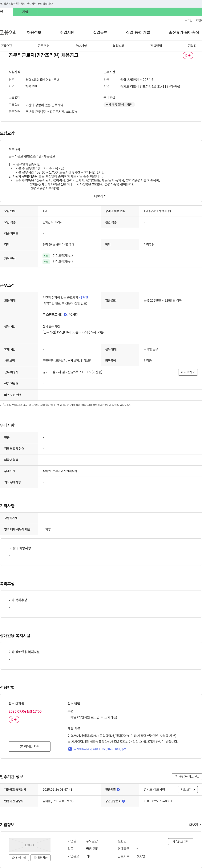The height and width of the screenshot is (868, 202).
Task: Open the 채용정보 main menu
Action: (x=34, y=32)
